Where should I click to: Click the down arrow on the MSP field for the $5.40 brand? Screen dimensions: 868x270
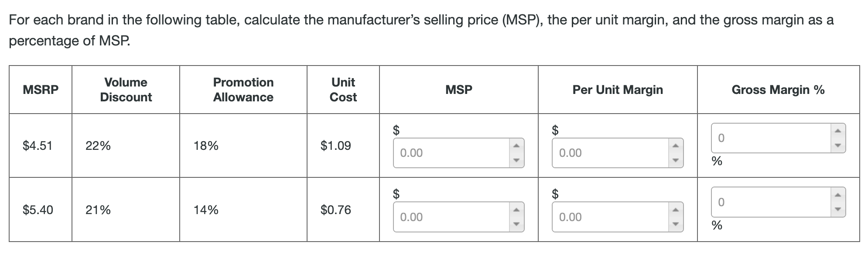[516, 225]
